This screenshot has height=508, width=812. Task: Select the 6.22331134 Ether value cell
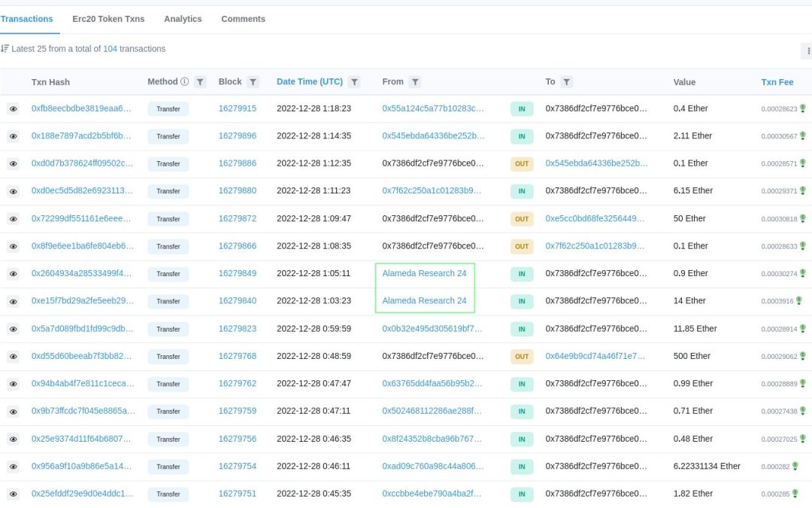pos(707,466)
